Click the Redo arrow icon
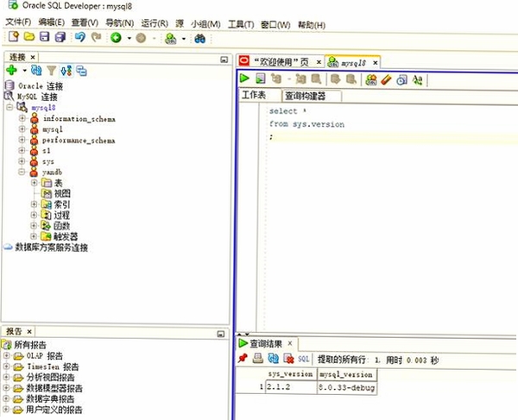This screenshot has height=420, width=518. pos(96,37)
